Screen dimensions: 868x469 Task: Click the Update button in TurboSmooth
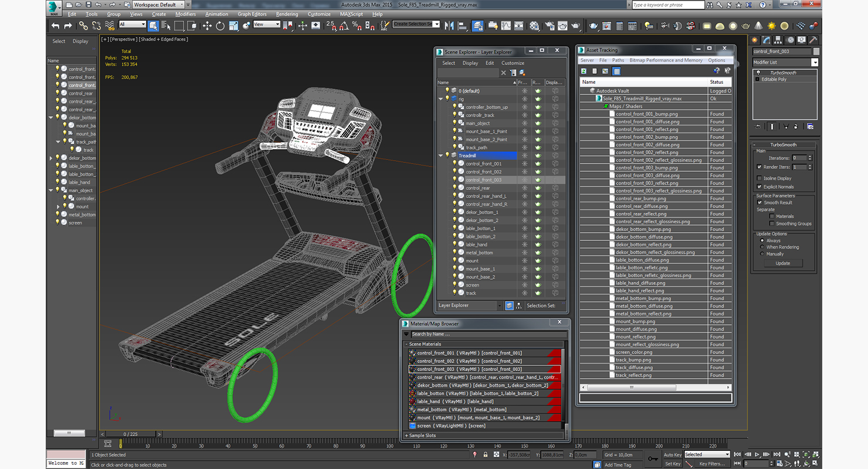783,263
